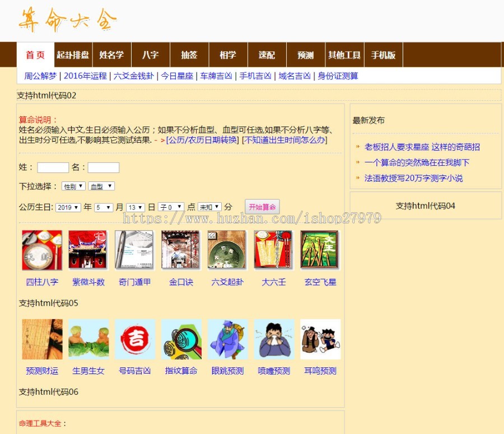Open the 周公解梦 link
Viewport: 504px width, 434px height.
point(40,76)
